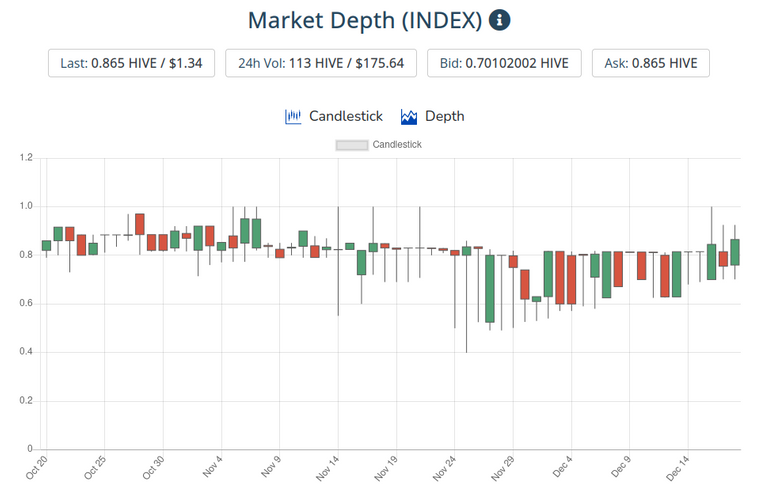Click the Oct 25 x-axis label
Viewport: 768px width, 499px height.
(x=95, y=468)
